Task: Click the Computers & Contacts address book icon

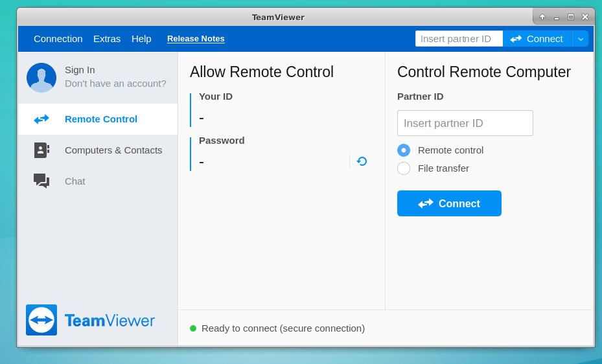Action: tap(41, 150)
